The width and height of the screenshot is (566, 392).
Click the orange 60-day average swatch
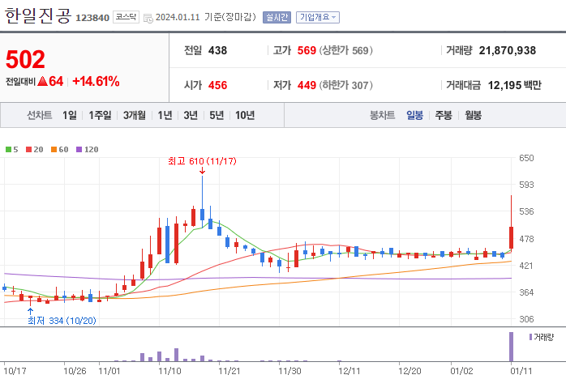pyautogui.click(x=54, y=149)
